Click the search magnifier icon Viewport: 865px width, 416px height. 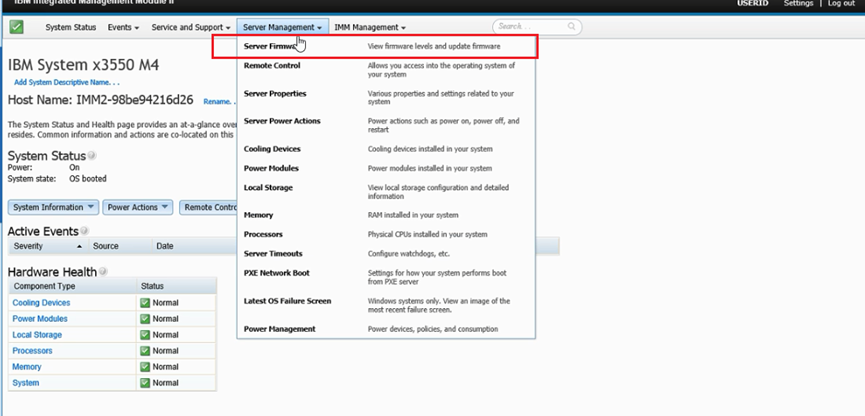tap(572, 26)
